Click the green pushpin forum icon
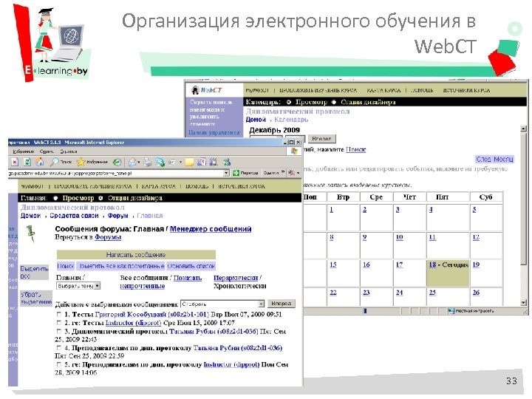Image resolution: width=532 pixels, height=399 pixels. (x=31, y=234)
